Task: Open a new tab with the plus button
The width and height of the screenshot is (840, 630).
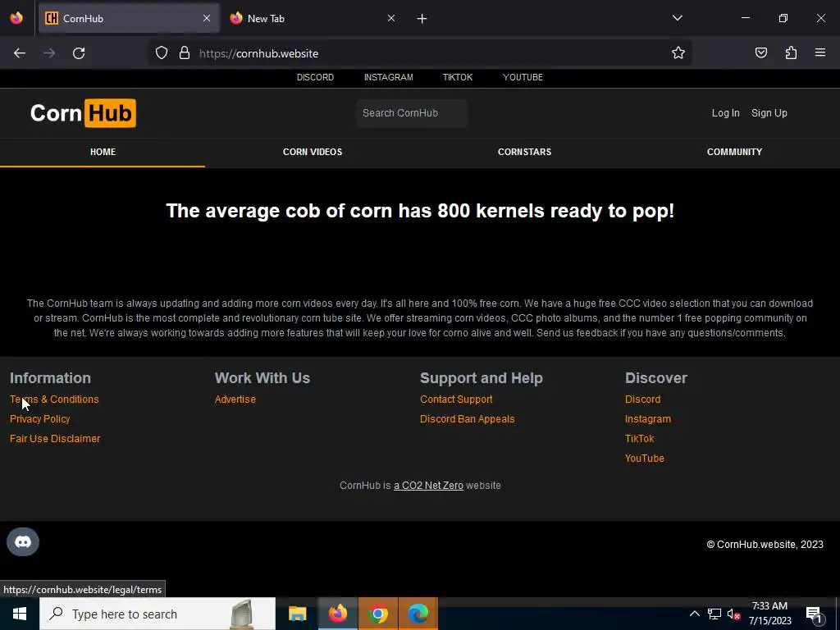Action: tap(422, 19)
